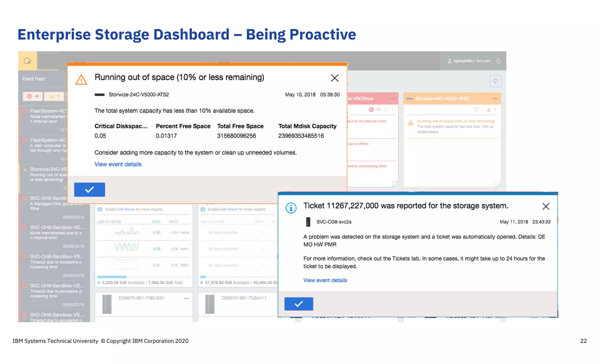
Task: Acknowledge the space warning with checkmark button
Action: coord(89,189)
